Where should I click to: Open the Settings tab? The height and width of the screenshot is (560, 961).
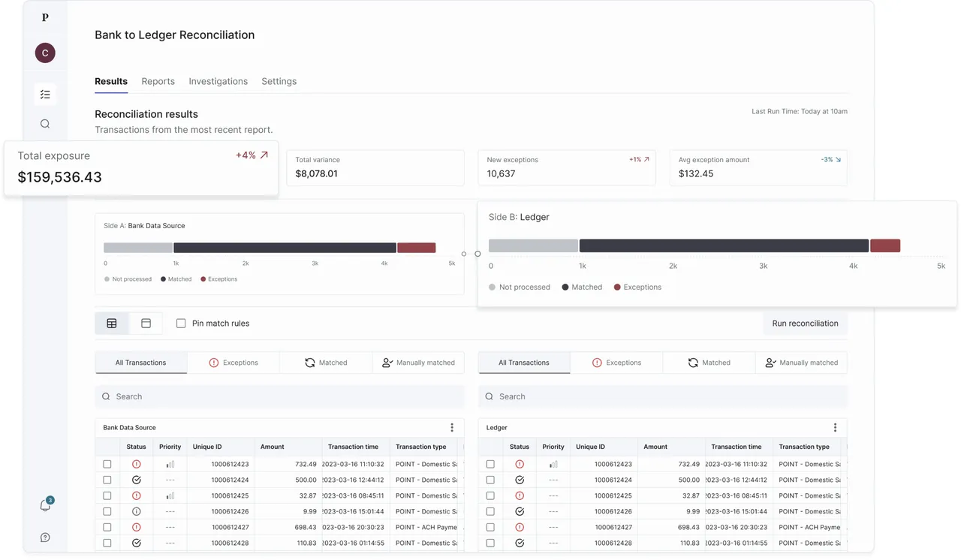click(279, 81)
